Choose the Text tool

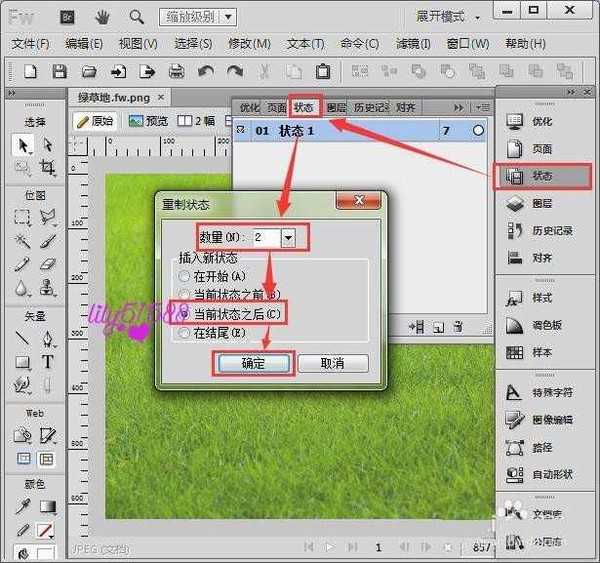pyautogui.click(x=47, y=362)
